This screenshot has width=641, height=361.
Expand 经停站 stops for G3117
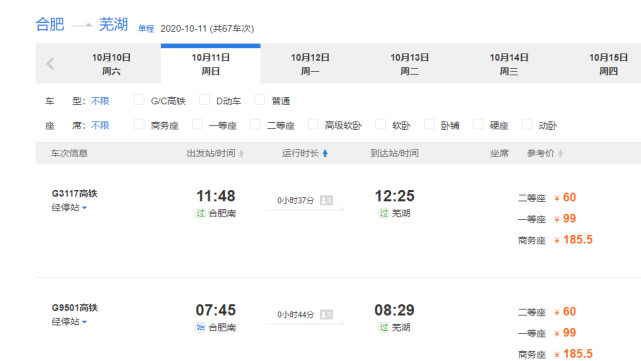[x=69, y=208]
